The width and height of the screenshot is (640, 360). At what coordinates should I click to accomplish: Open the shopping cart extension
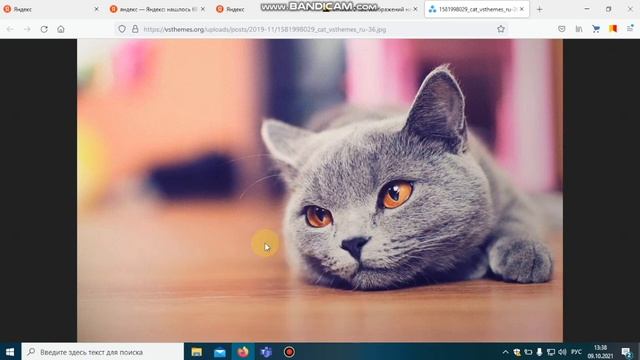pyautogui.click(x=596, y=29)
